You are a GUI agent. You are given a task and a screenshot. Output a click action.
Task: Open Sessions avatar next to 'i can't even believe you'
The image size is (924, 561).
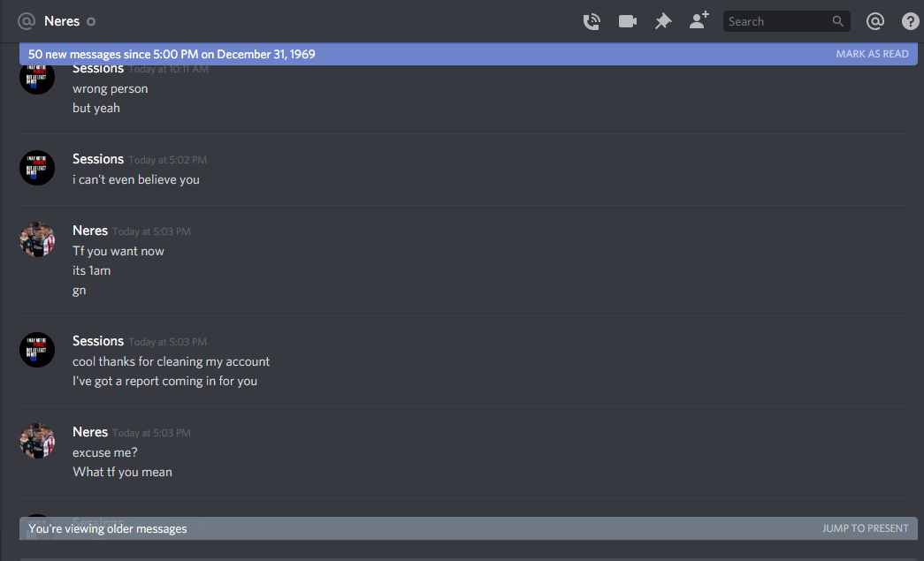(x=37, y=168)
